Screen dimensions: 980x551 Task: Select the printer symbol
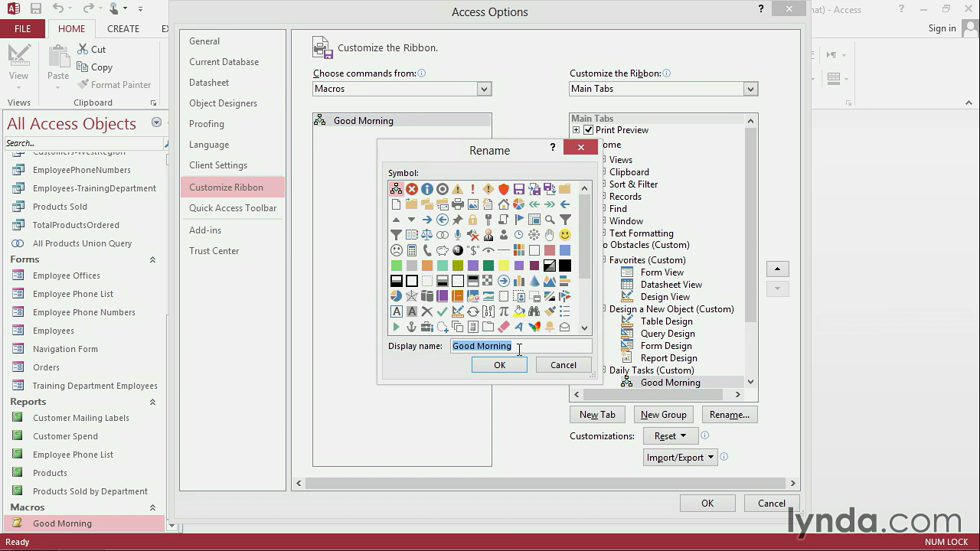tap(458, 204)
